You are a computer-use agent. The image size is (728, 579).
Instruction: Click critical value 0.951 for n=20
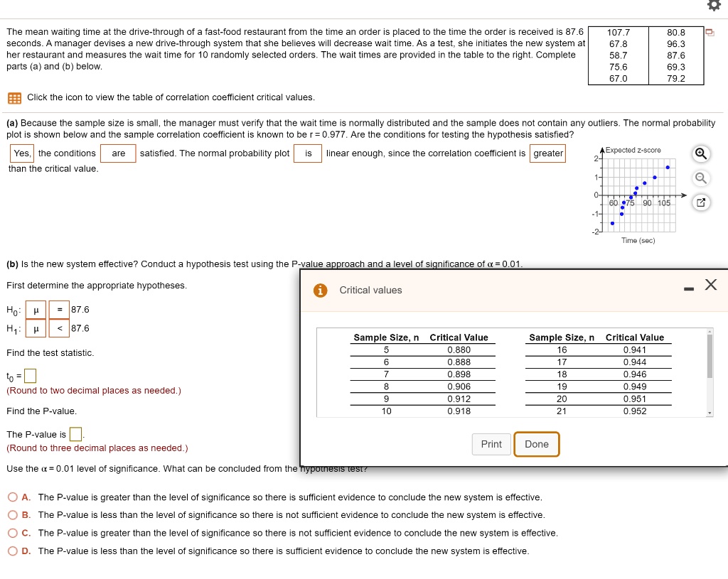point(635,399)
